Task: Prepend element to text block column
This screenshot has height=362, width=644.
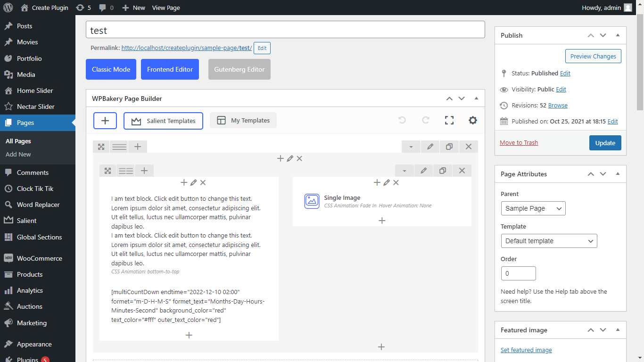Action: tap(184, 182)
